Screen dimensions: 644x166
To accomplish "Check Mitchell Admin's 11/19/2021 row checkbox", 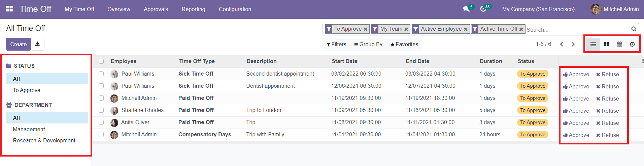I will coord(101,98).
